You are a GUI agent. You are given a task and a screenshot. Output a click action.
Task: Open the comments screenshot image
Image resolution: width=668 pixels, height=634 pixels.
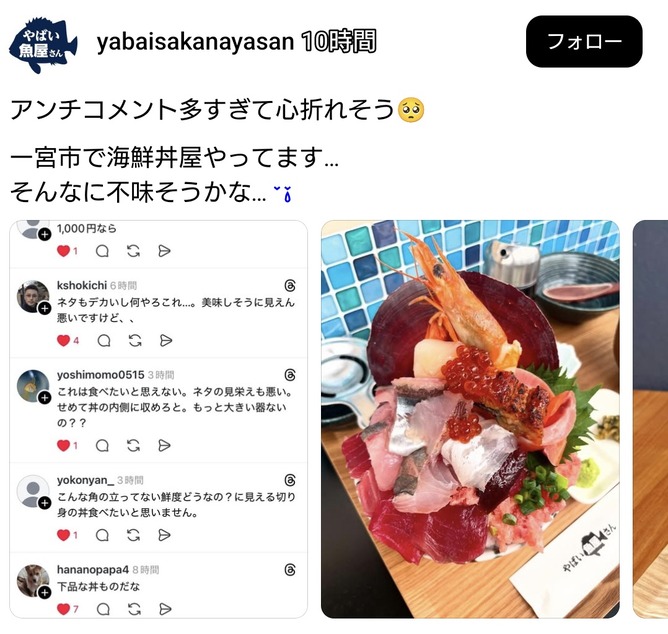coord(158,419)
